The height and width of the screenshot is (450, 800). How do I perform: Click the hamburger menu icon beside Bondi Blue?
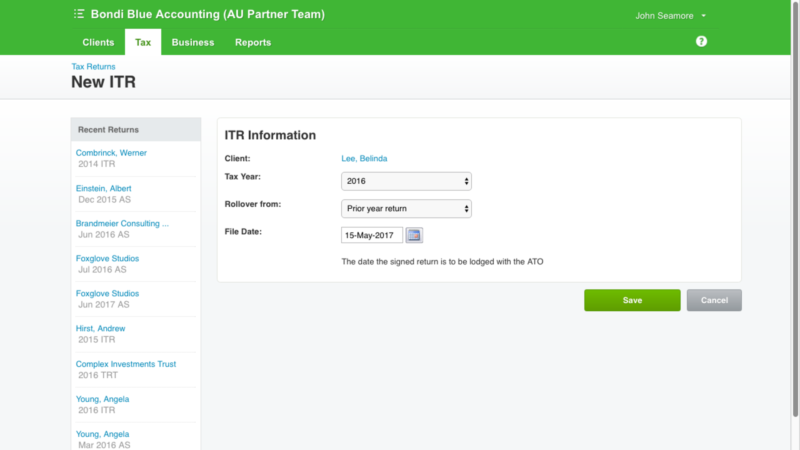[79, 15]
